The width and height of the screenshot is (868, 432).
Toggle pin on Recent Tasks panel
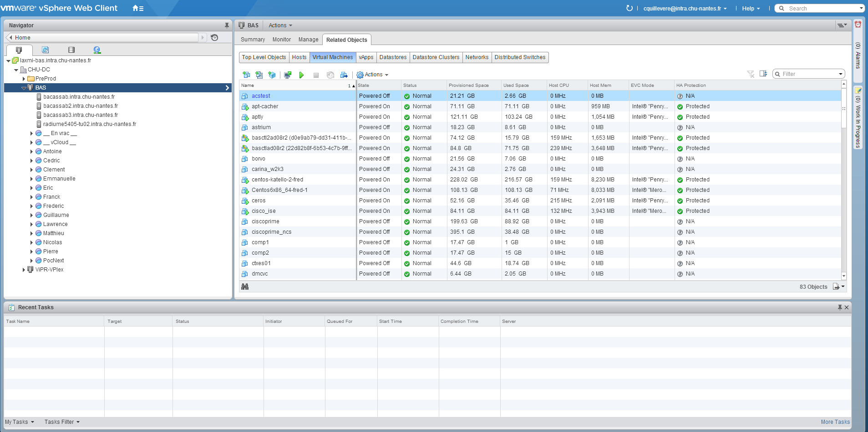(x=840, y=307)
